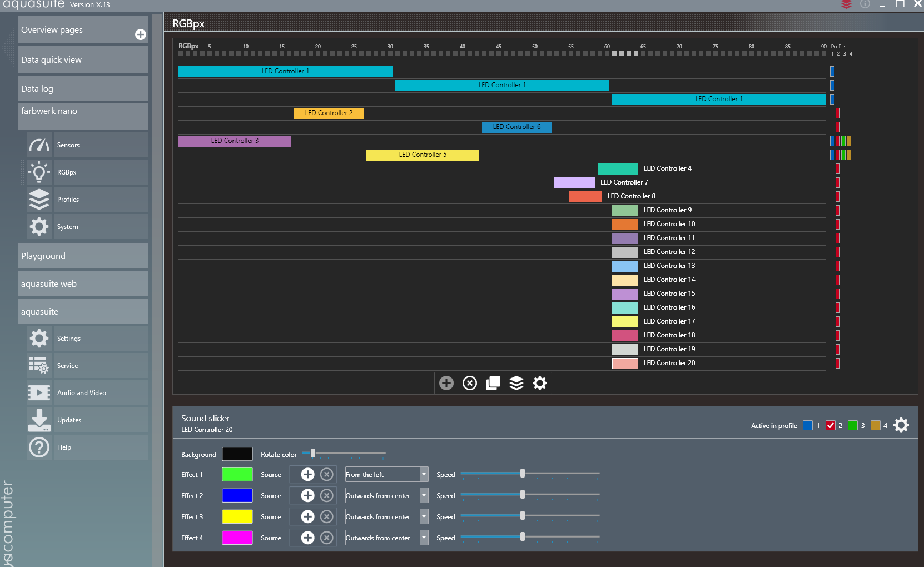The width and height of the screenshot is (924, 567).
Task: Click the delete controller X icon in toolbar
Action: pyautogui.click(x=470, y=383)
